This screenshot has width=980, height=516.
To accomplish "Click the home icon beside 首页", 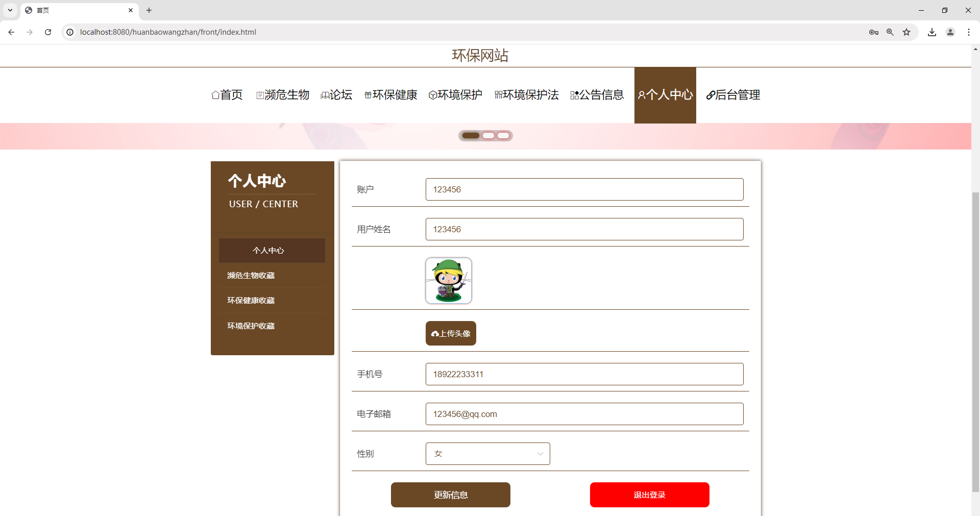I will coord(215,95).
